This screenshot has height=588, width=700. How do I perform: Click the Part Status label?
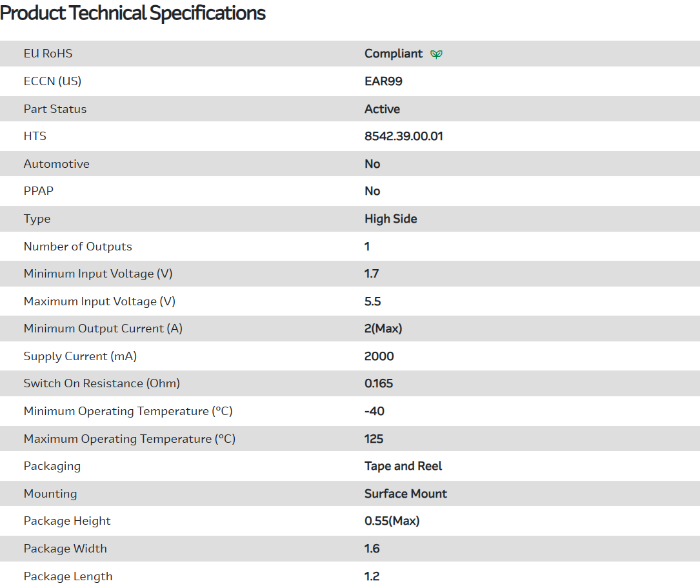[55, 109]
